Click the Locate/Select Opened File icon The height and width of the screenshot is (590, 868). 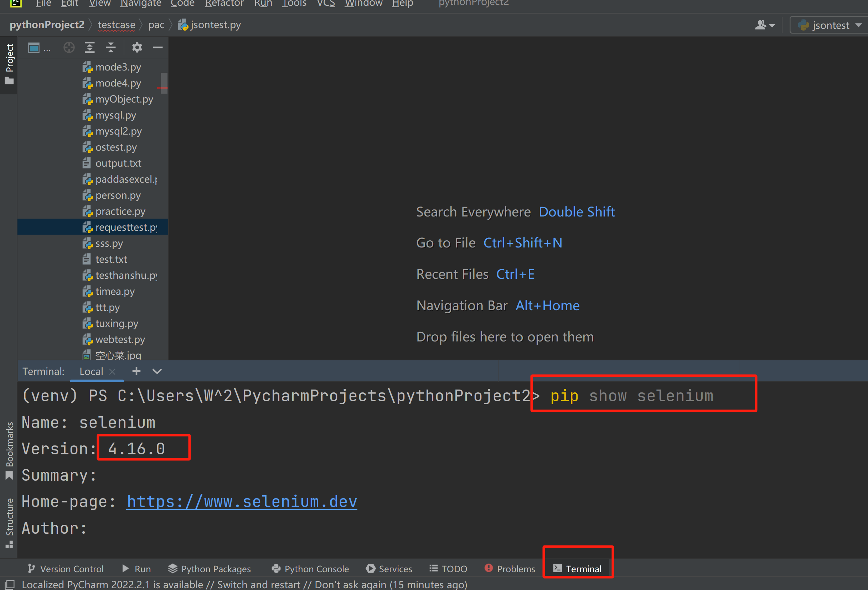(69, 48)
